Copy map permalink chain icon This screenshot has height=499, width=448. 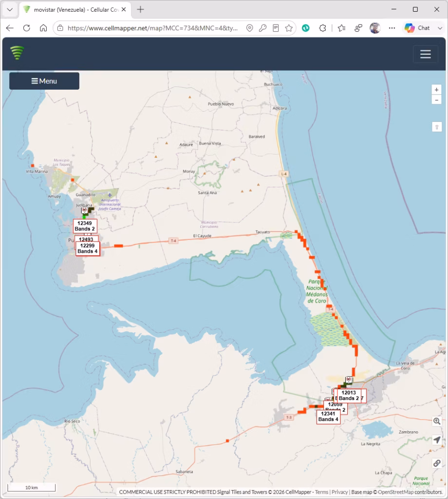[437, 463]
